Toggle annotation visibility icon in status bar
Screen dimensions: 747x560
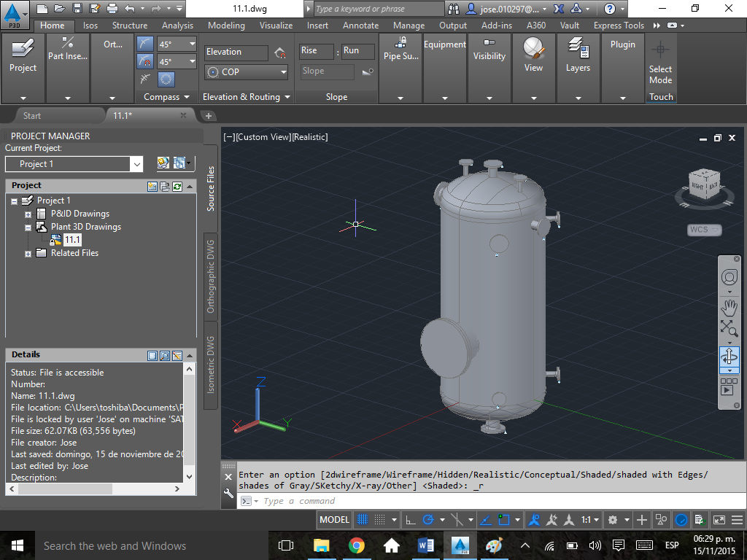[x=534, y=519]
